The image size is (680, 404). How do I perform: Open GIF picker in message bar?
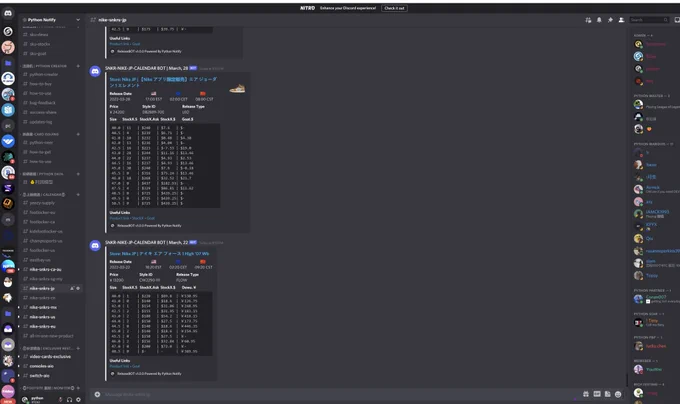coord(597,394)
